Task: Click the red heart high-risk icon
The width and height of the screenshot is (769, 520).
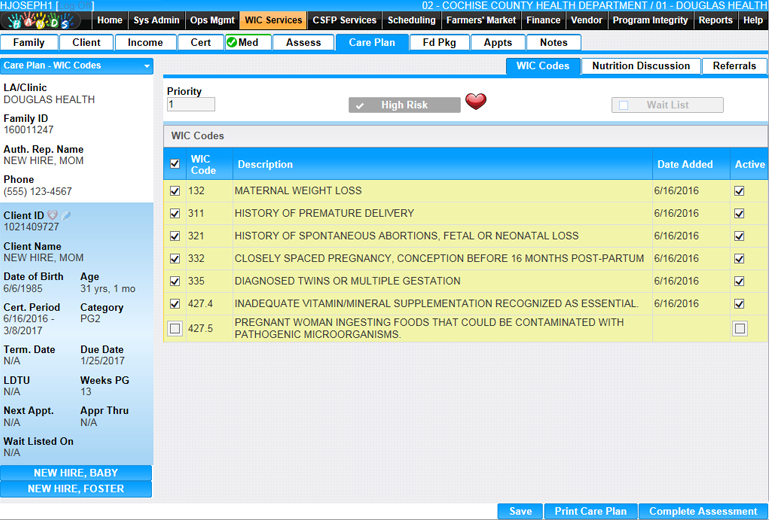Action: click(476, 102)
